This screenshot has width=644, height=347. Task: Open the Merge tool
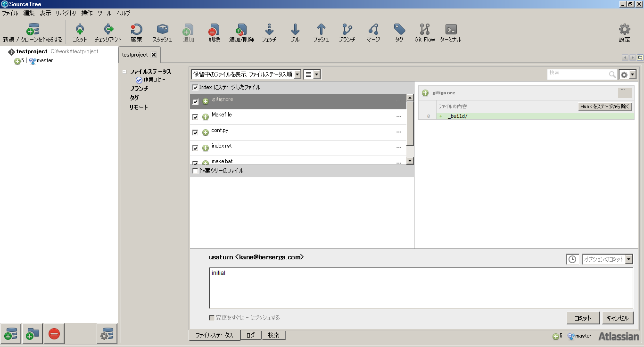[373, 33]
